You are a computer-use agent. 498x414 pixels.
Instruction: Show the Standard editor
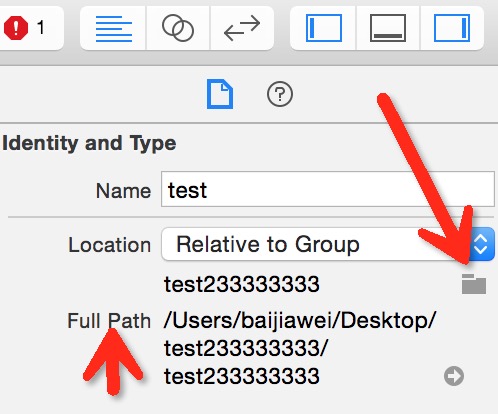113,28
